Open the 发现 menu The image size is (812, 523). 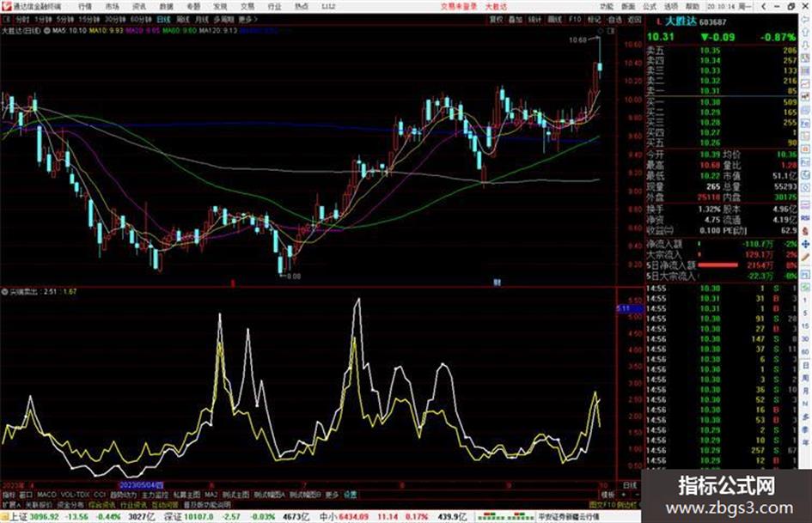pos(220,7)
